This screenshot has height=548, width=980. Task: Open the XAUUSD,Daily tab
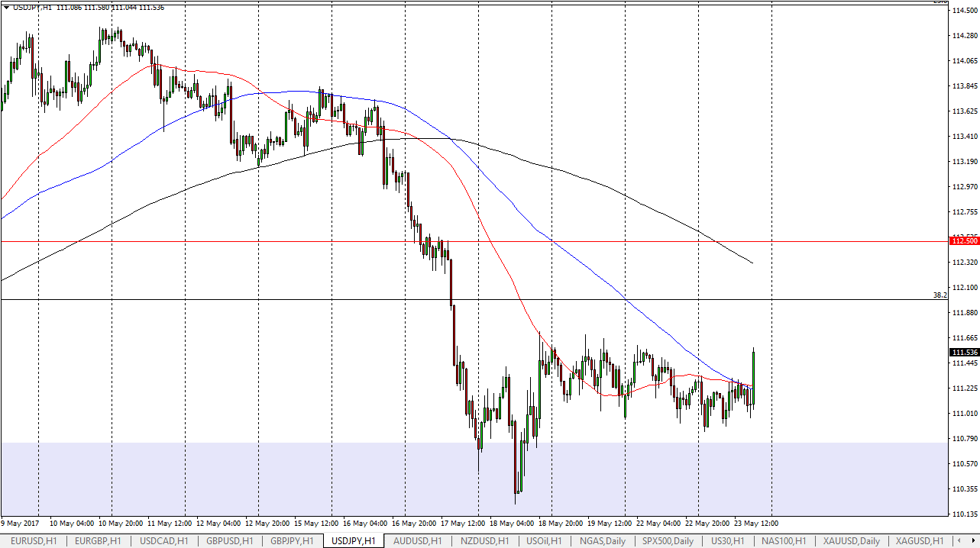[x=852, y=541]
